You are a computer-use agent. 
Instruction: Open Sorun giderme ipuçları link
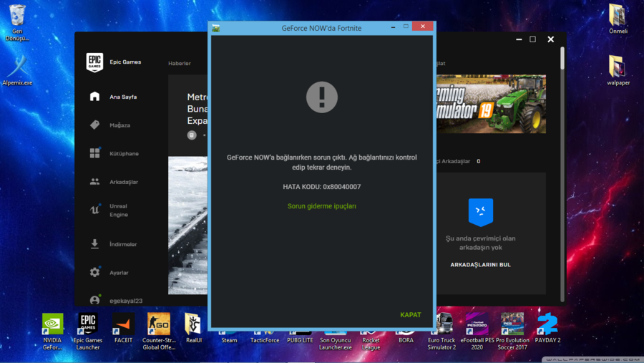[321, 206]
